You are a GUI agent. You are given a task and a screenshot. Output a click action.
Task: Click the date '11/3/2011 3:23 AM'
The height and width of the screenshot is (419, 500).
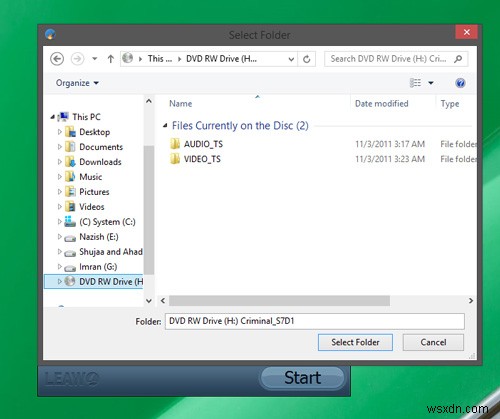click(390, 159)
